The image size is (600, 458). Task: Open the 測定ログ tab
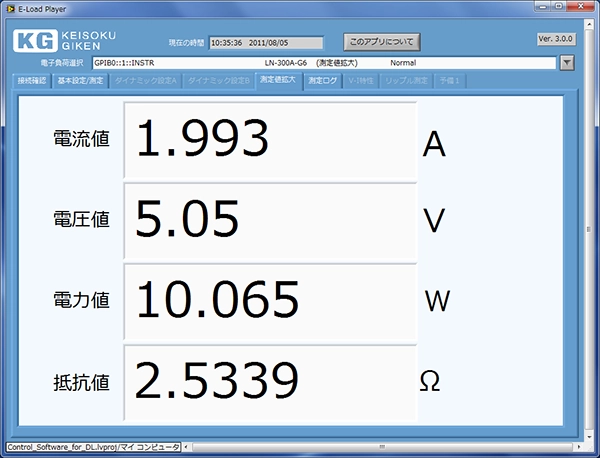[x=323, y=81]
